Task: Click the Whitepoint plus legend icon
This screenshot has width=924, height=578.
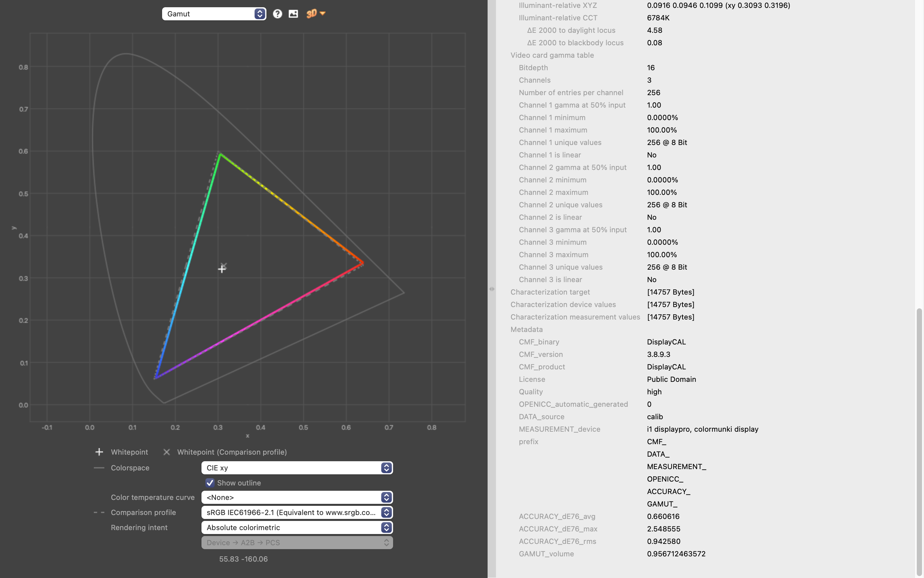Action: (x=99, y=452)
